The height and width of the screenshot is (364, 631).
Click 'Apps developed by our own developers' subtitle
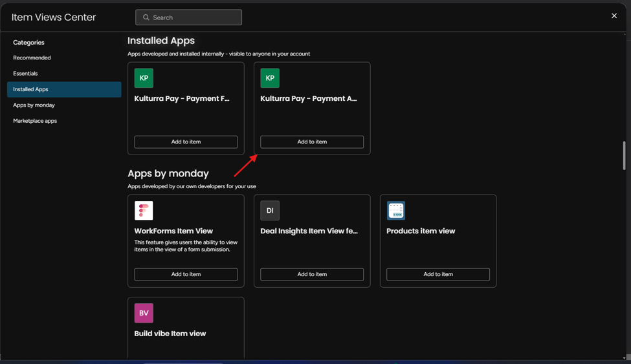(x=192, y=186)
